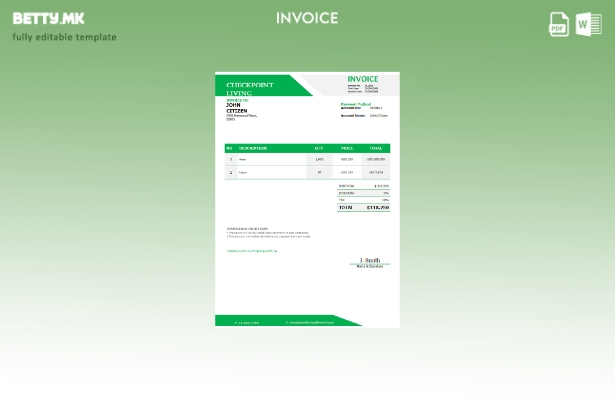Click the QTY column header
615x400 pixels.
pyautogui.click(x=319, y=148)
